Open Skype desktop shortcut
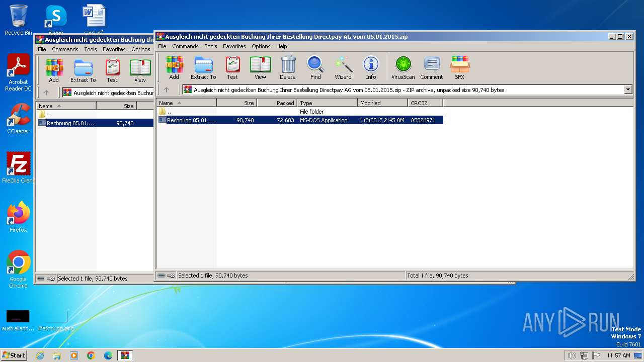The image size is (644, 362). [56, 19]
